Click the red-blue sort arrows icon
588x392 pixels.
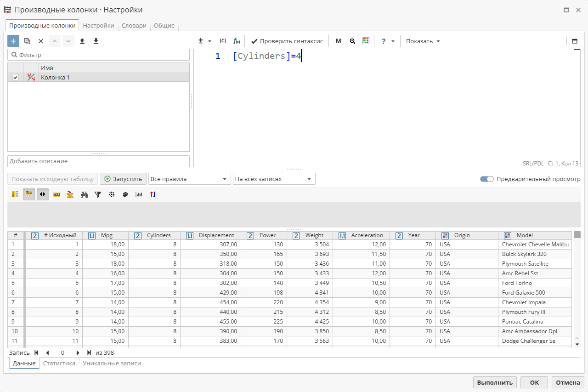click(153, 194)
